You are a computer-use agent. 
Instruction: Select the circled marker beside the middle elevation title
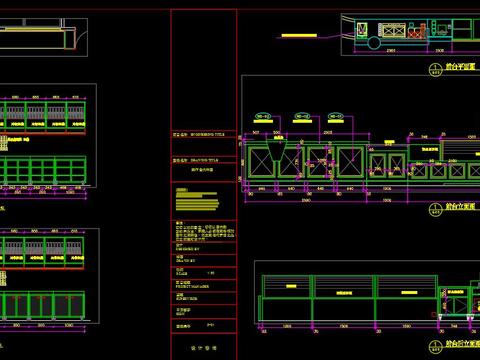(435, 209)
